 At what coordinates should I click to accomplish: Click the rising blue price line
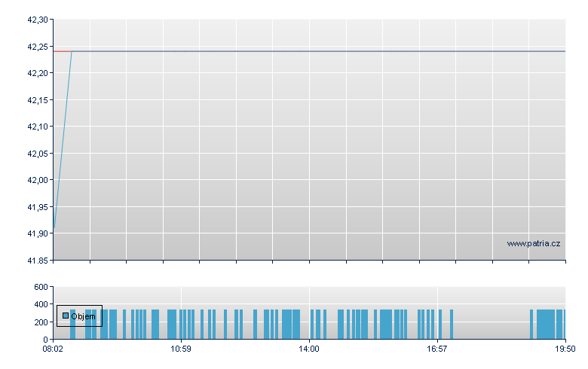pyautogui.click(x=63, y=139)
